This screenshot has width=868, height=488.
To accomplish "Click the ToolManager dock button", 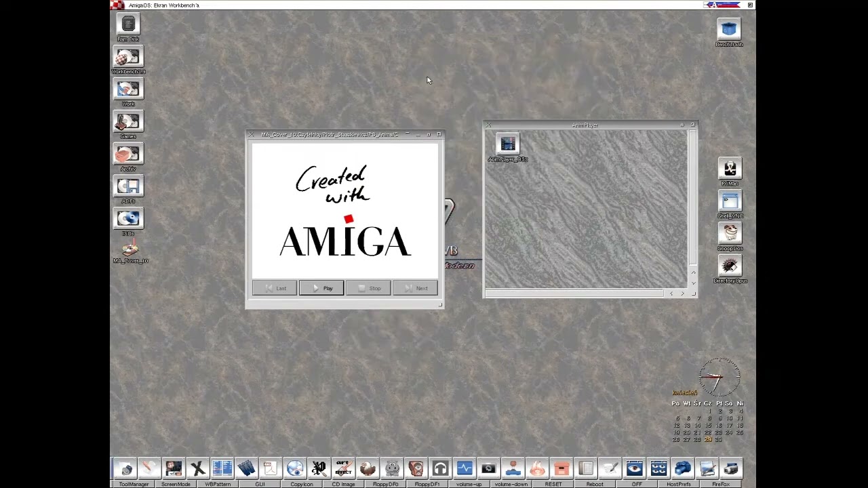I will [134, 484].
